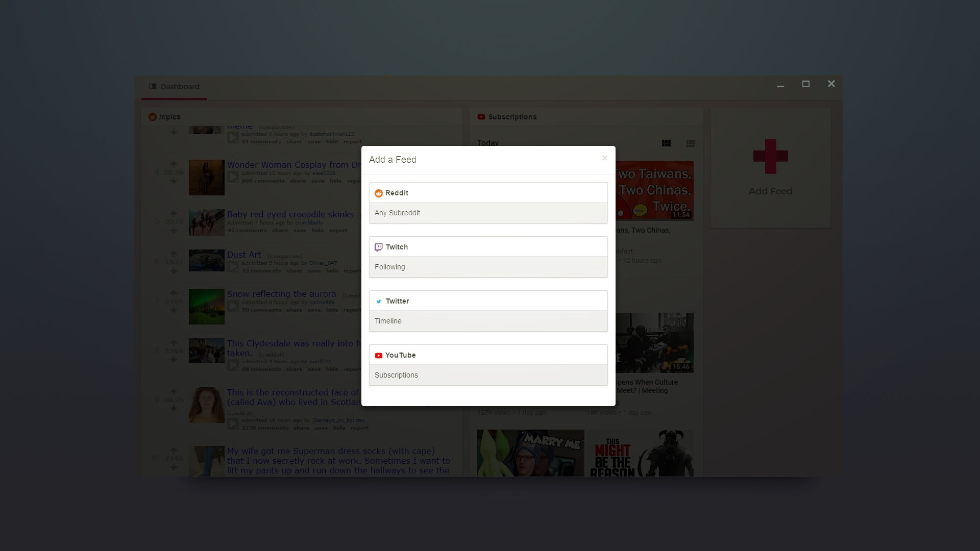Click the Twitter bird icon in dialog
Image resolution: width=980 pixels, height=551 pixels.
(x=379, y=302)
